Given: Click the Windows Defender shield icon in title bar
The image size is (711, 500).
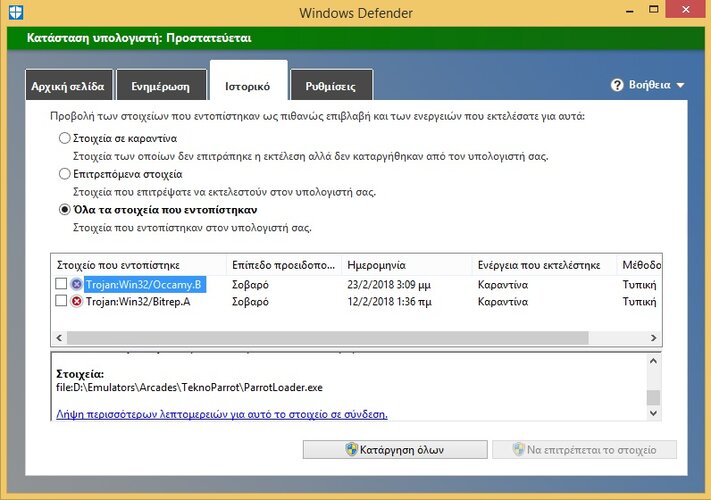Looking at the screenshot, I should tap(16, 12).
